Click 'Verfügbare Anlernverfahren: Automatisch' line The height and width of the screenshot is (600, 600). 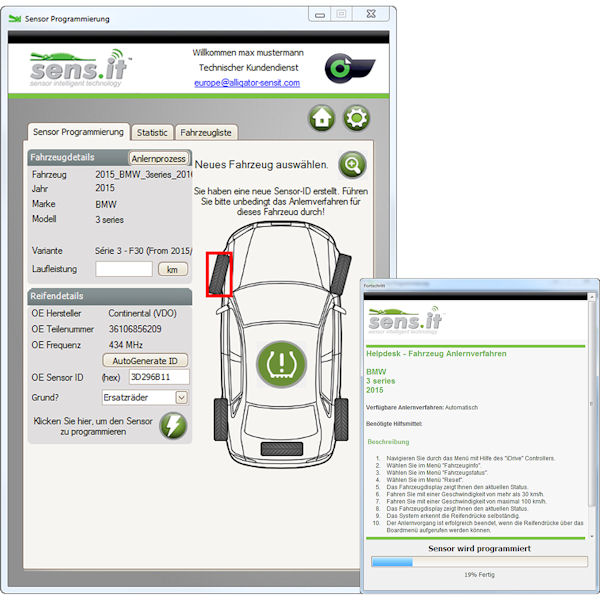point(422,408)
